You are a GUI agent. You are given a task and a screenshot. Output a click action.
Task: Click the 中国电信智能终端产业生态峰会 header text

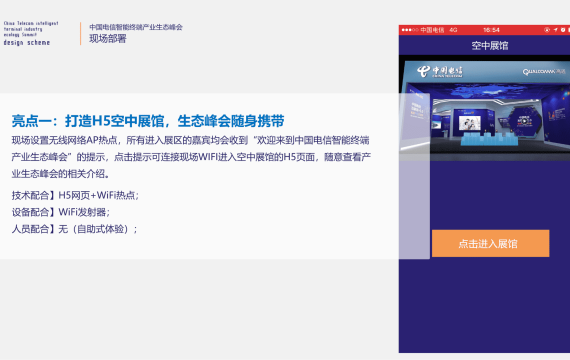(x=136, y=27)
